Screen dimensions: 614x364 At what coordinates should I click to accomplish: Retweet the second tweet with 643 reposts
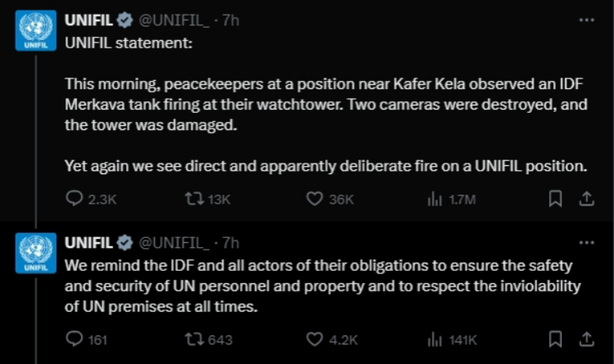195,339
